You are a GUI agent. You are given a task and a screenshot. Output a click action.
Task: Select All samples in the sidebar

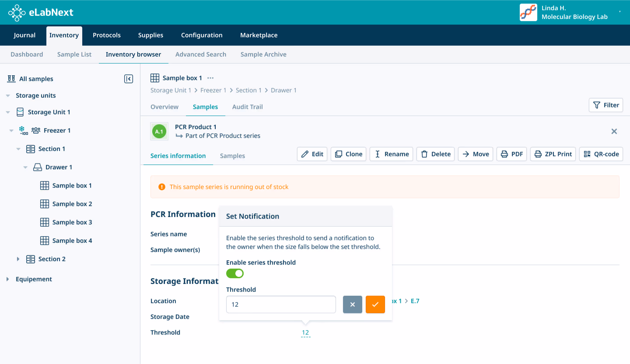pyautogui.click(x=36, y=79)
